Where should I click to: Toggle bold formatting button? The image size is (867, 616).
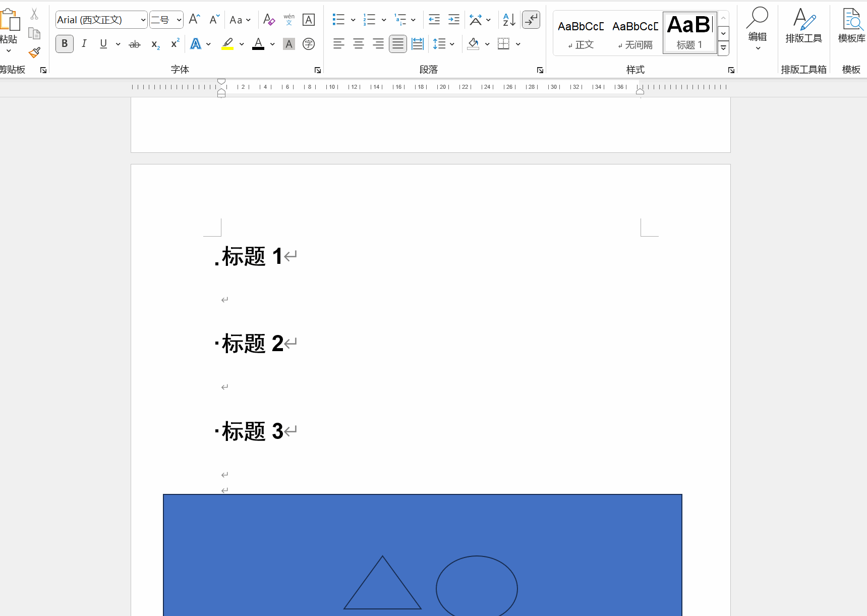[x=65, y=44]
